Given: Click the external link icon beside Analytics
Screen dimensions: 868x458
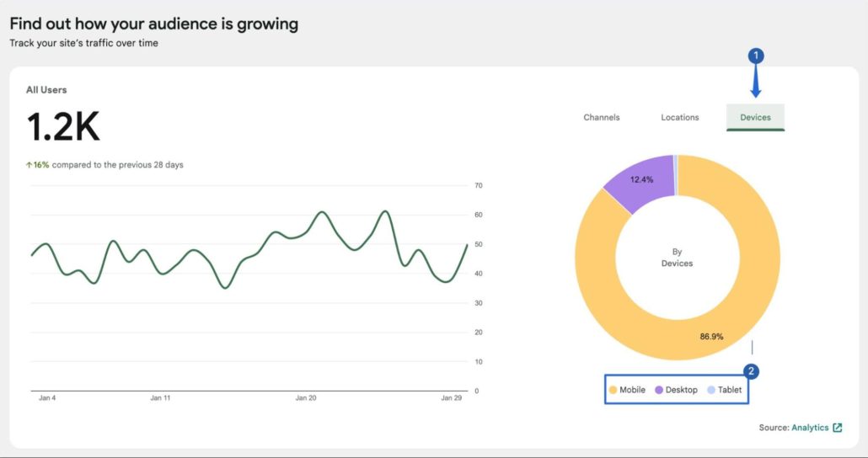Looking at the screenshot, I should (837, 428).
